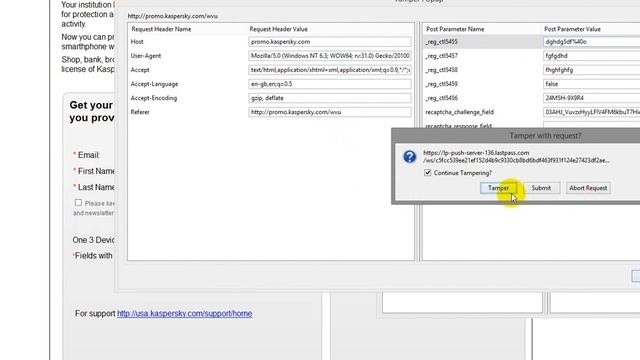Edit the recaptcha_challenge_field value
Viewport: 640px width, 360px height.
(591, 112)
